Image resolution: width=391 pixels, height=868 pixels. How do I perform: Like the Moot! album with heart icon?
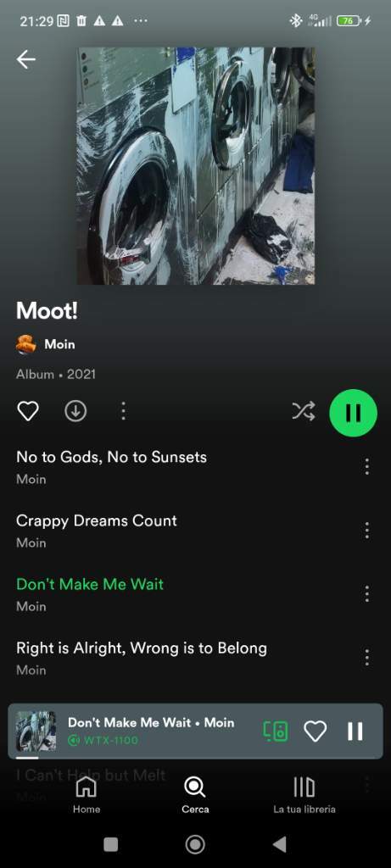(28, 411)
